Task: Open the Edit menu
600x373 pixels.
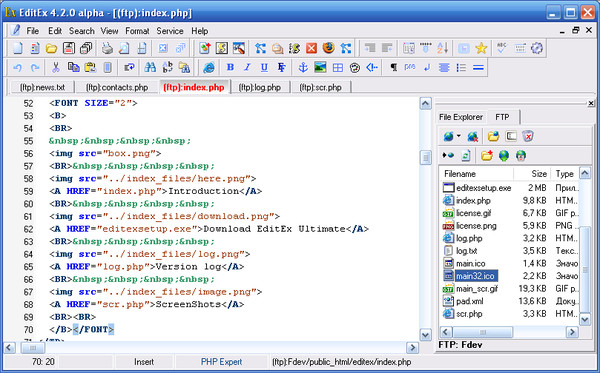Action: click(55, 31)
